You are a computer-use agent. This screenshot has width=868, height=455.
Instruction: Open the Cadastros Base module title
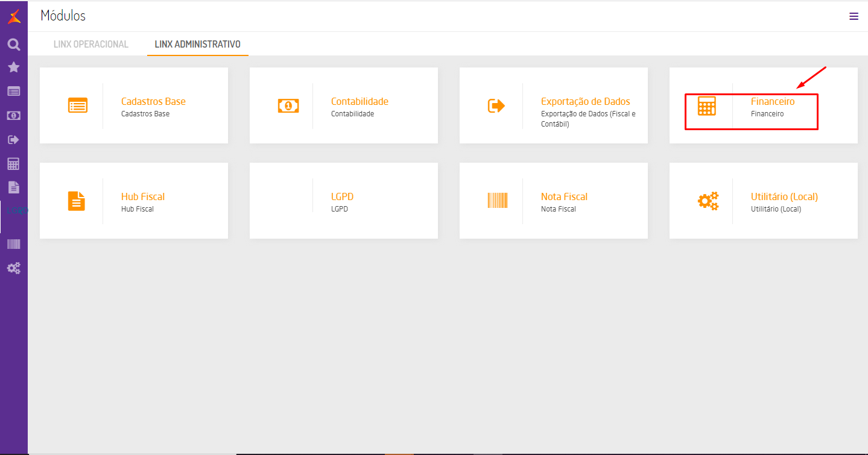153,101
